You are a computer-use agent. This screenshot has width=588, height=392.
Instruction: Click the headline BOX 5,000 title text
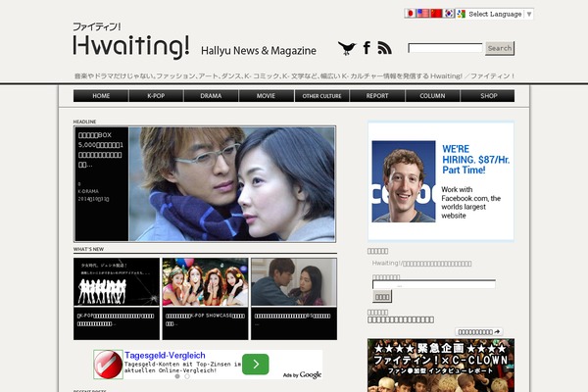[x=101, y=150]
